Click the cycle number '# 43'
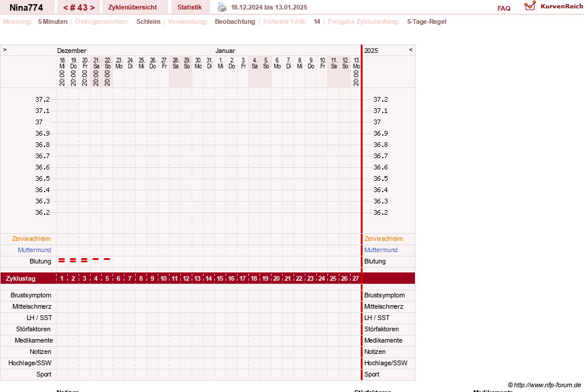Screen dimensions: 584x392 point(79,8)
